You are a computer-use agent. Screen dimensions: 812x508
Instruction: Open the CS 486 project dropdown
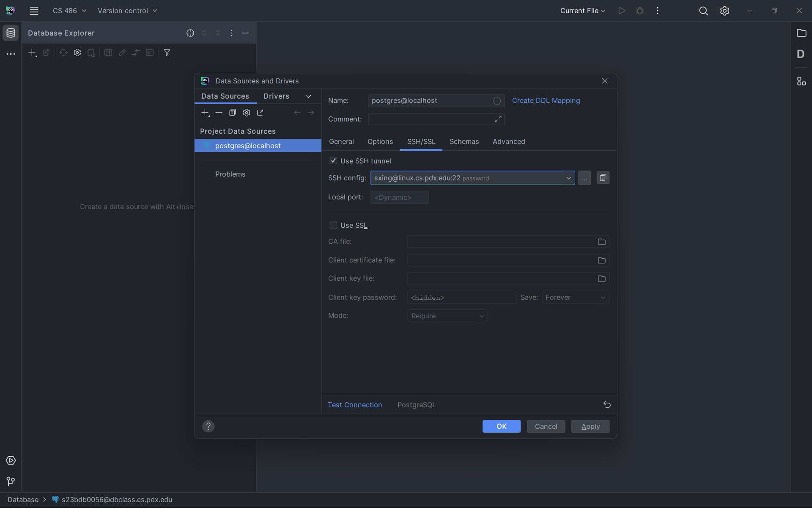coord(69,11)
